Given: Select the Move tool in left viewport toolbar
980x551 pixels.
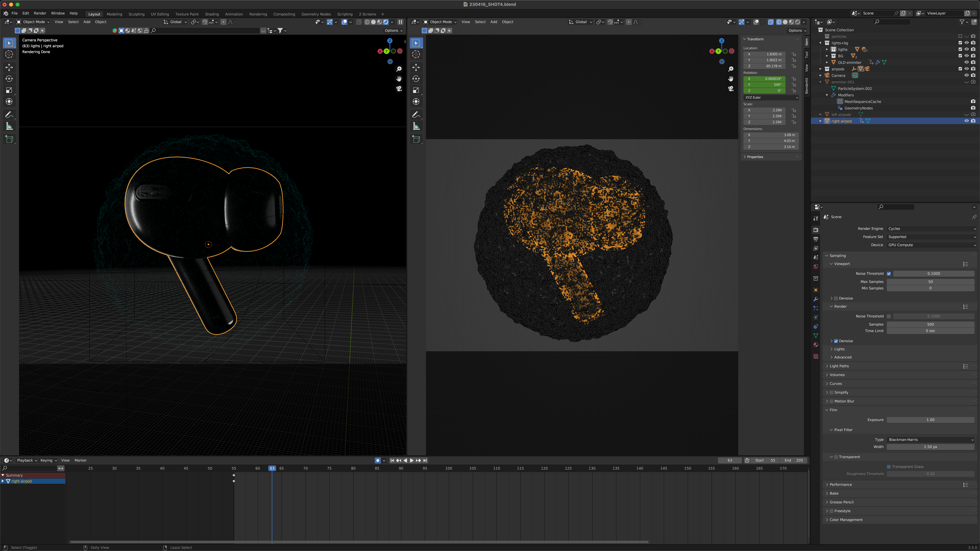Looking at the screenshot, I should coord(9,67).
